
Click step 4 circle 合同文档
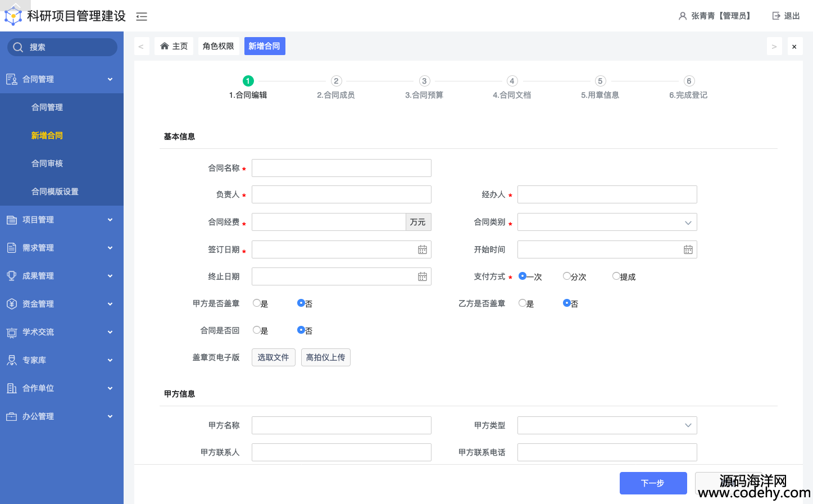tap(512, 81)
